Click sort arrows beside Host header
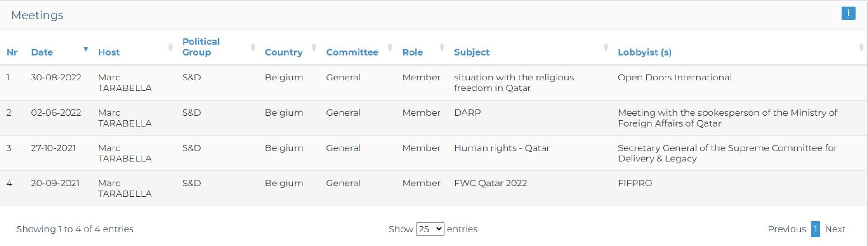This screenshot has height=246, width=868. point(170,47)
